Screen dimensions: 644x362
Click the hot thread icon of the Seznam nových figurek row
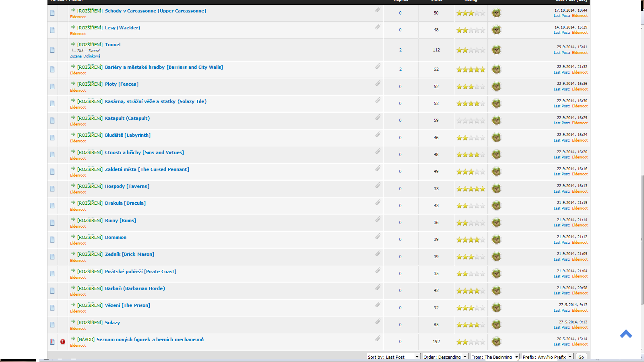(x=52, y=341)
